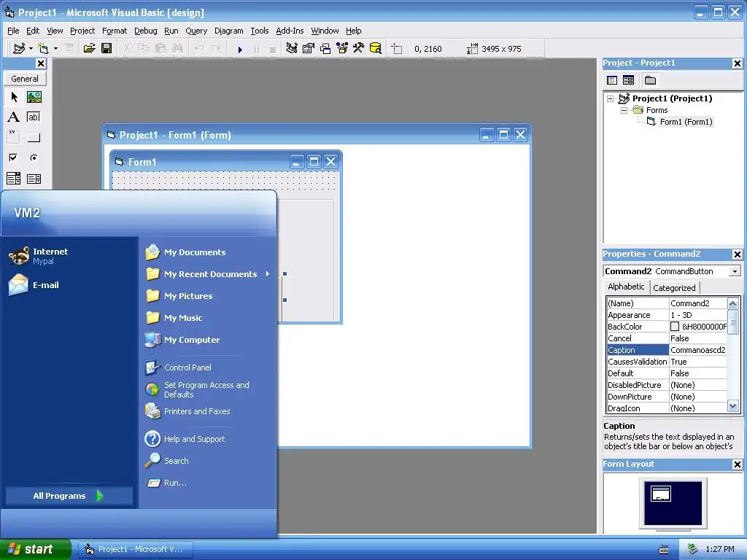The width and height of the screenshot is (747, 560).
Task: Switch to the Alphabetic properties tab
Action: pyautogui.click(x=626, y=287)
